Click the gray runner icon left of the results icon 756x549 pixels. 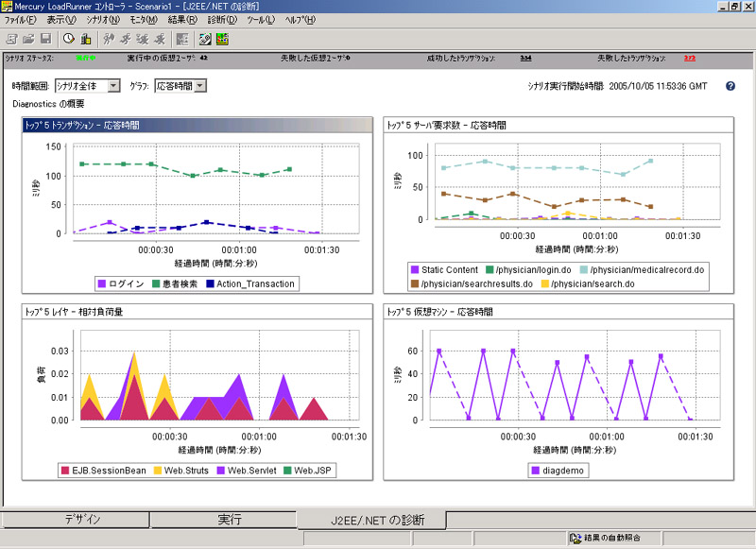[x=160, y=39]
